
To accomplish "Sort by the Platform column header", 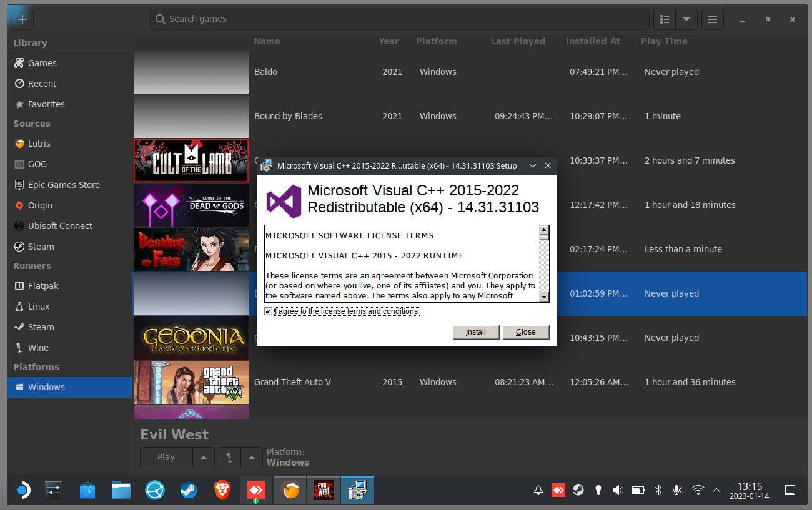I will coord(448,41).
